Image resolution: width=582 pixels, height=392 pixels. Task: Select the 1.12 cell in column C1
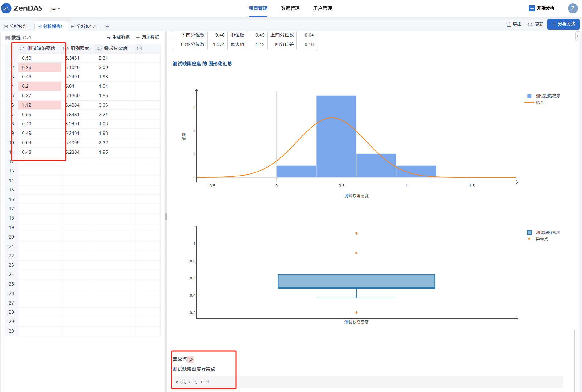[x=40, y=105]
